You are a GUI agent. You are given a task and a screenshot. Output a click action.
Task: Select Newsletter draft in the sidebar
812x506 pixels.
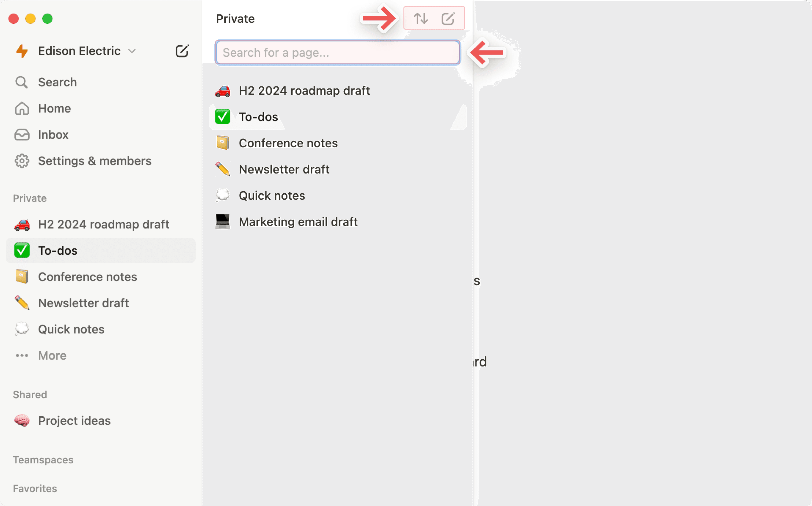click(83, 303)
